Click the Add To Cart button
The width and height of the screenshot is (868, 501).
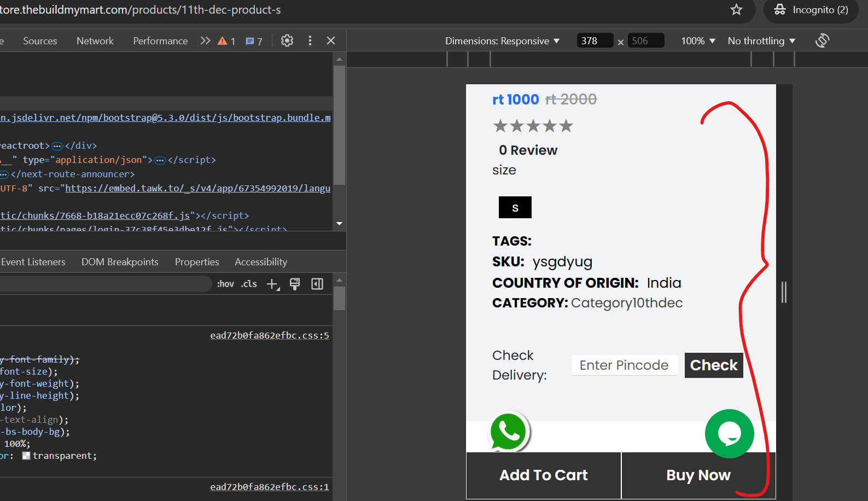tap(544, 475)
